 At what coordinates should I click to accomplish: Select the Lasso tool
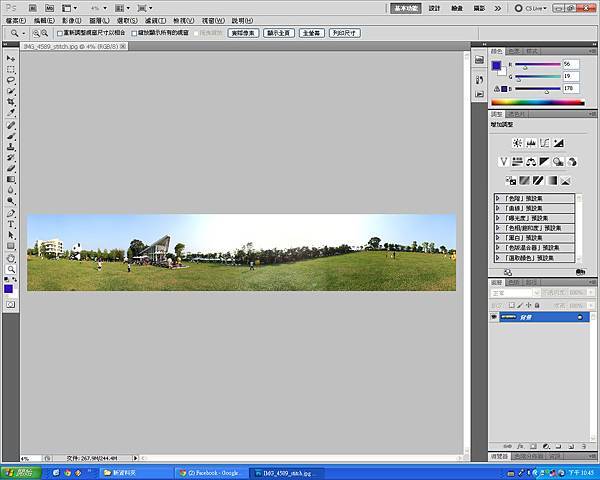pos(11,80)
